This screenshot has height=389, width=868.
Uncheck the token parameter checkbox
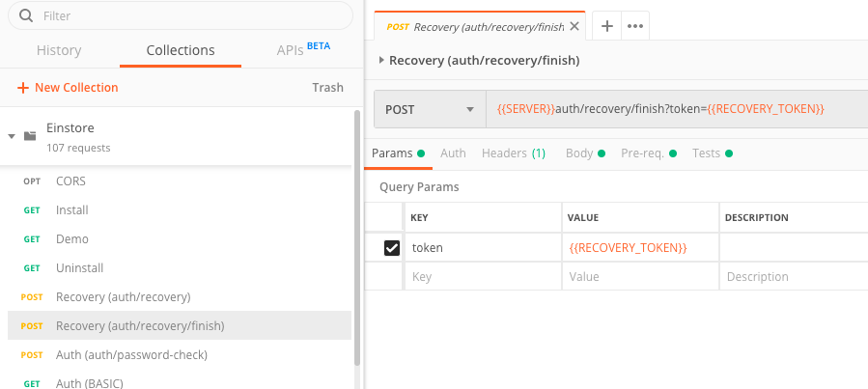pos(391,248)
